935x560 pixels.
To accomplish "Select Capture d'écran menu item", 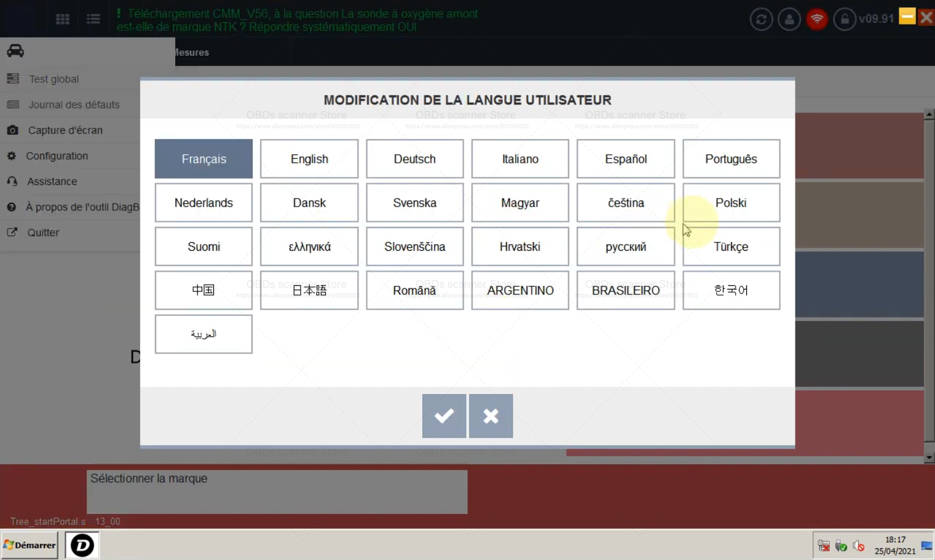I will [65, 130].
